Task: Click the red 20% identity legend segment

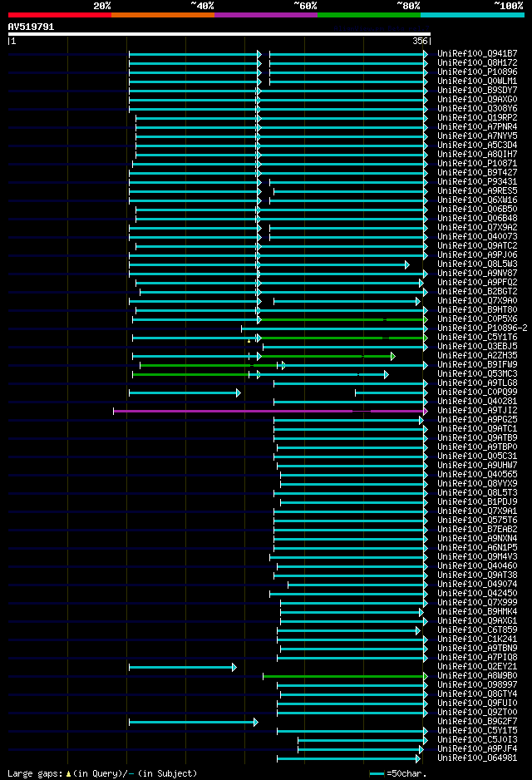Action: pyautogui.click(x=60, y=15)
